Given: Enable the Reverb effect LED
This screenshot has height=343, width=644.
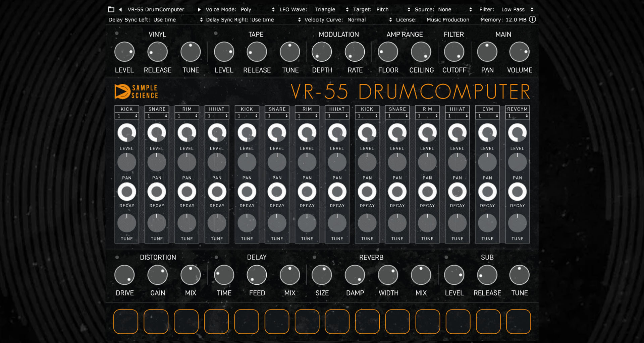Looking at the screenshot, I should pos(314,257).
